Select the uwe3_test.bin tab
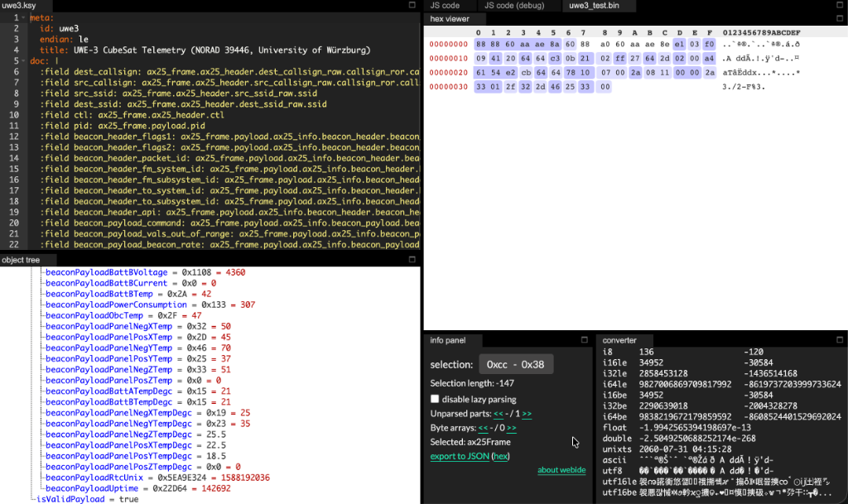 (x=594, y=6)
